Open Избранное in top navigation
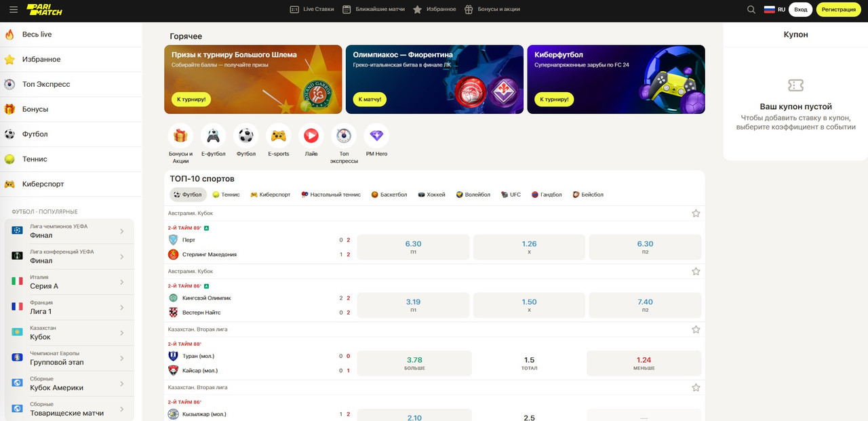868x421 pixels. point(435,9)
